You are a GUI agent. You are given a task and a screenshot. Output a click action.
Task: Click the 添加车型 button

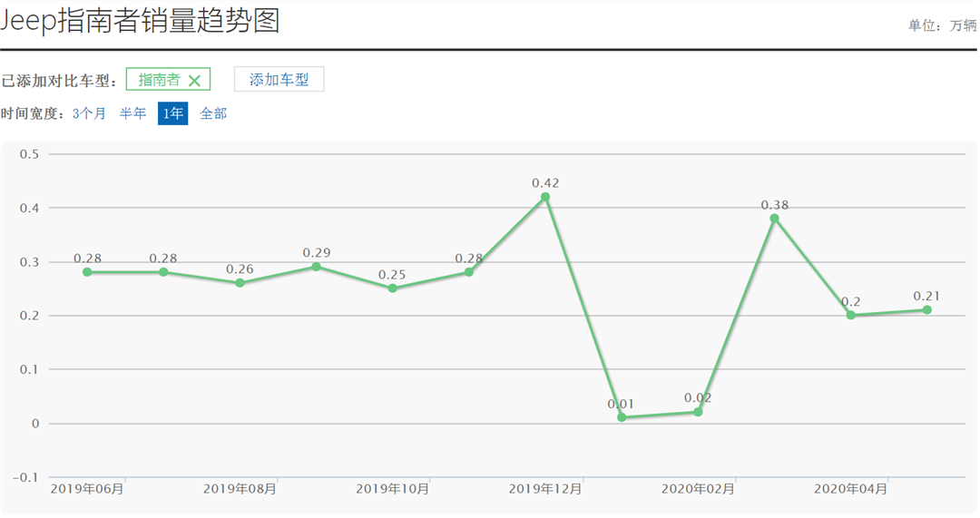(279, 80)
